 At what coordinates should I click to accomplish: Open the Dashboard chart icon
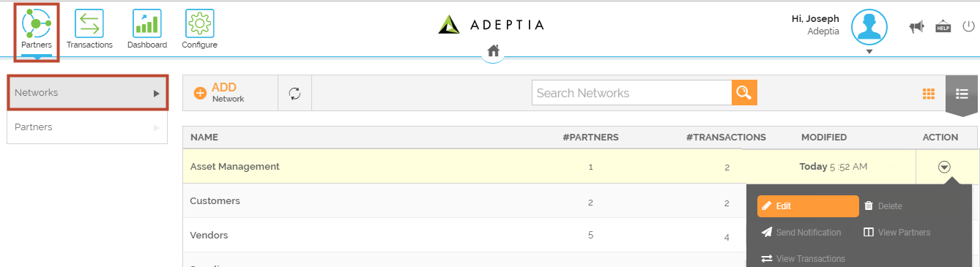tap(146, 23)
